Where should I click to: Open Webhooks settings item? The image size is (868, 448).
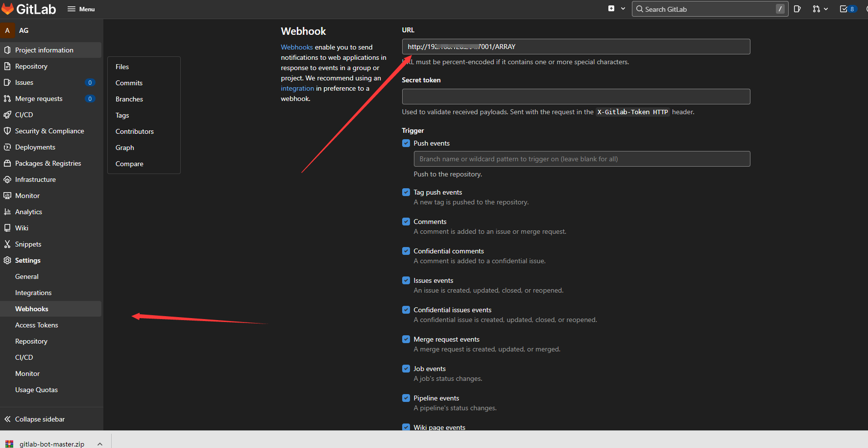pyautogui.click(x=51, y=309)
